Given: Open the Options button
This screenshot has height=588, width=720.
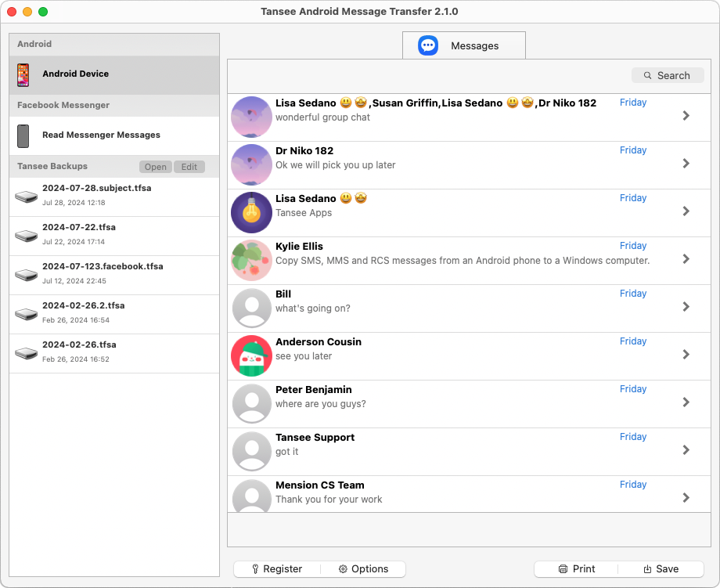Looking at the screenshot, I should [x=363, y=569].
